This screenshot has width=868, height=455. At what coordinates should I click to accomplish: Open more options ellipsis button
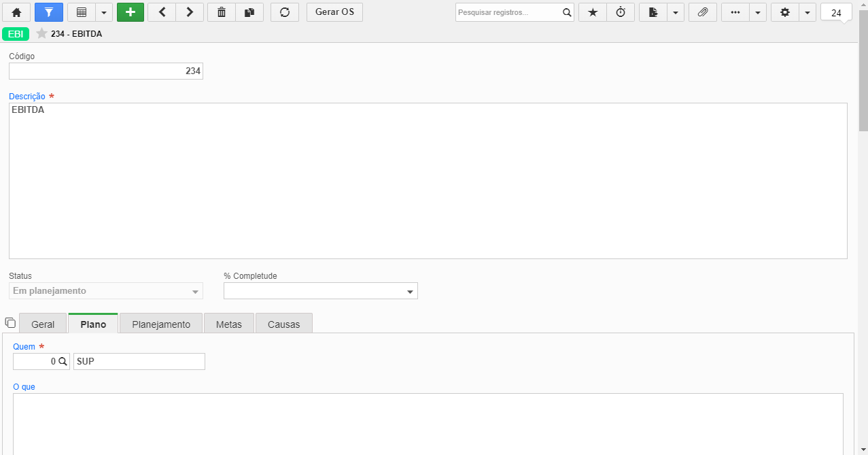(x=735, y=12)
